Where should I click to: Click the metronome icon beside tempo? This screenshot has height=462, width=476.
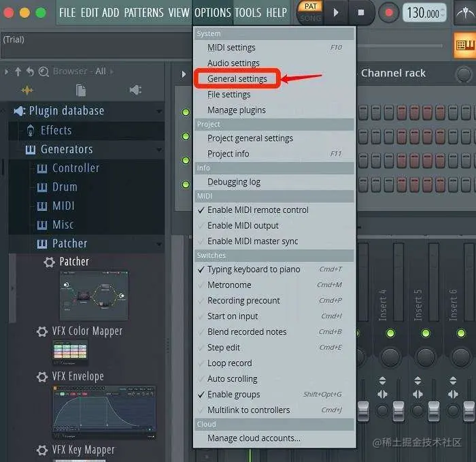tap(464, 13)
